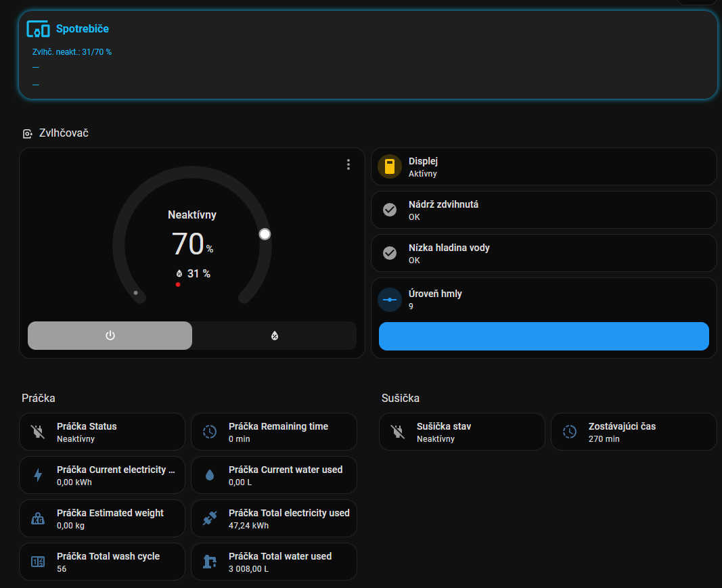
Task: Click the Práčka Total water used faucet icon
Action: pos(210,562)
